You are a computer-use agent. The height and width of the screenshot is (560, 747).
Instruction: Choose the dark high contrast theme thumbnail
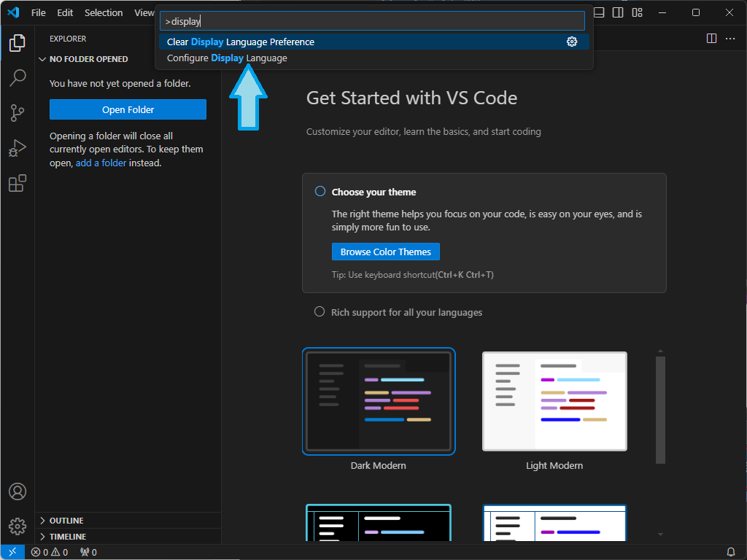pyautogui.click(x=379, y=523)
